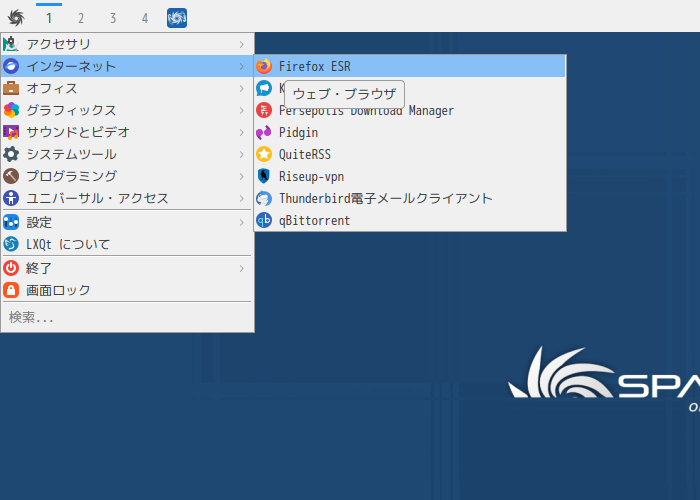
Task: Click the インターネット globe icon
Action: click(x=11, y=66)
